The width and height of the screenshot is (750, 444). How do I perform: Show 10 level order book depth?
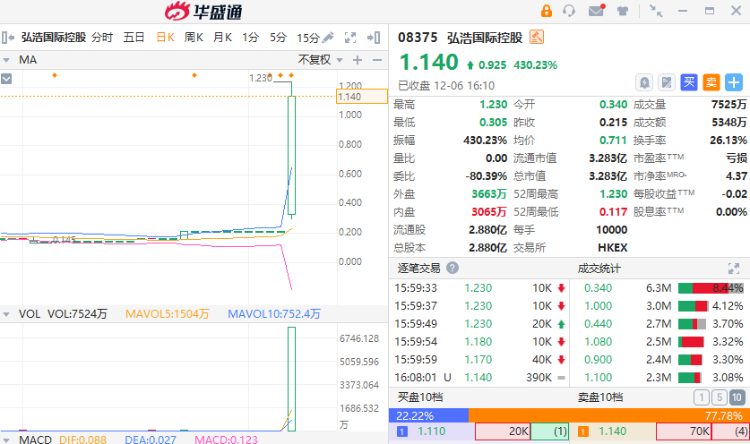coord(737,397)
